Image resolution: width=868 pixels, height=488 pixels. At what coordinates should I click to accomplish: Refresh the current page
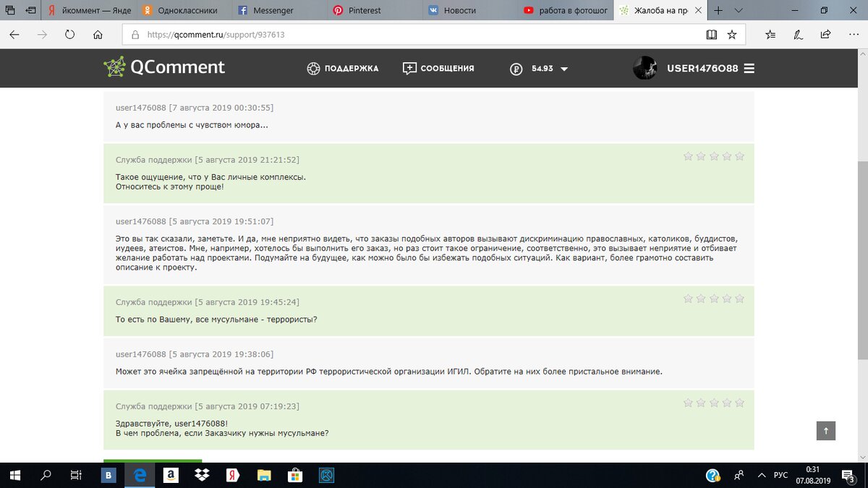(x=70, y=34)
